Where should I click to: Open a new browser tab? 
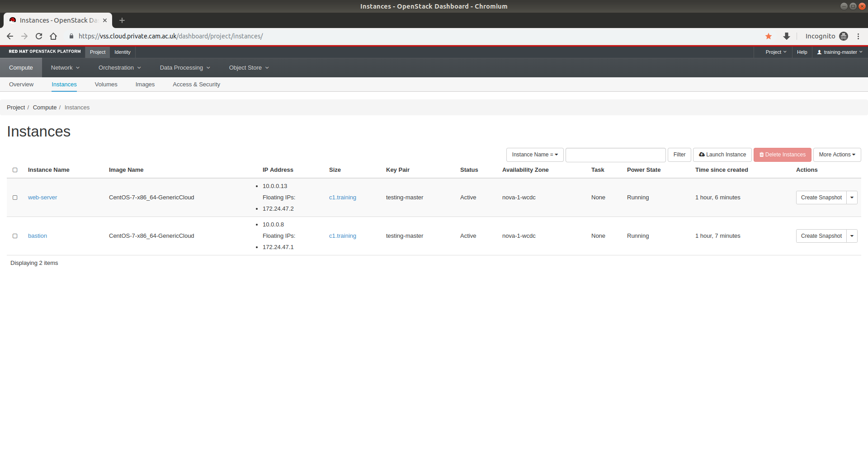[122, 20]
